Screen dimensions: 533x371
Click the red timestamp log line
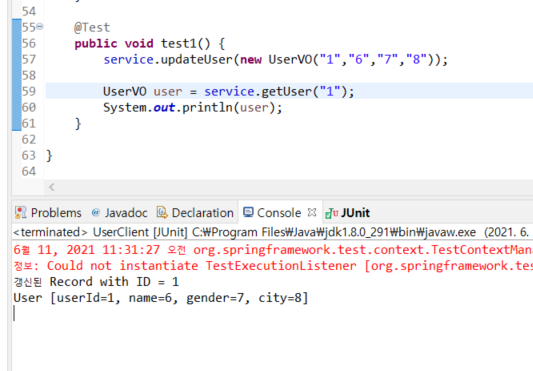pos(273,250)
